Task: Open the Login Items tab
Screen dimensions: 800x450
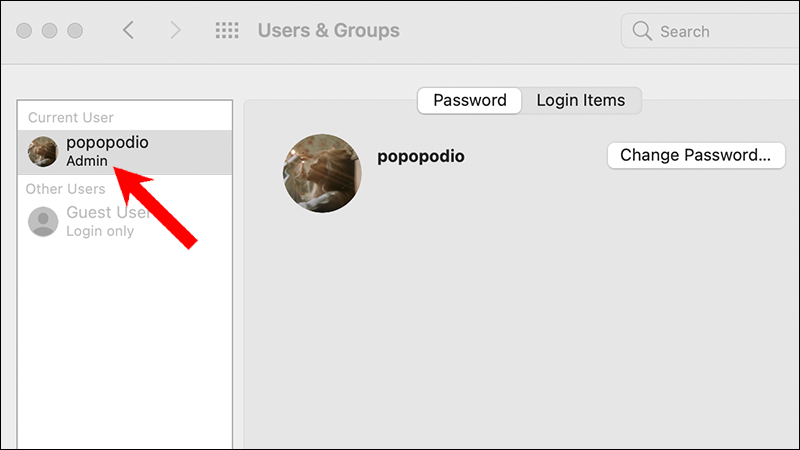Action: [x=580, y=100]
